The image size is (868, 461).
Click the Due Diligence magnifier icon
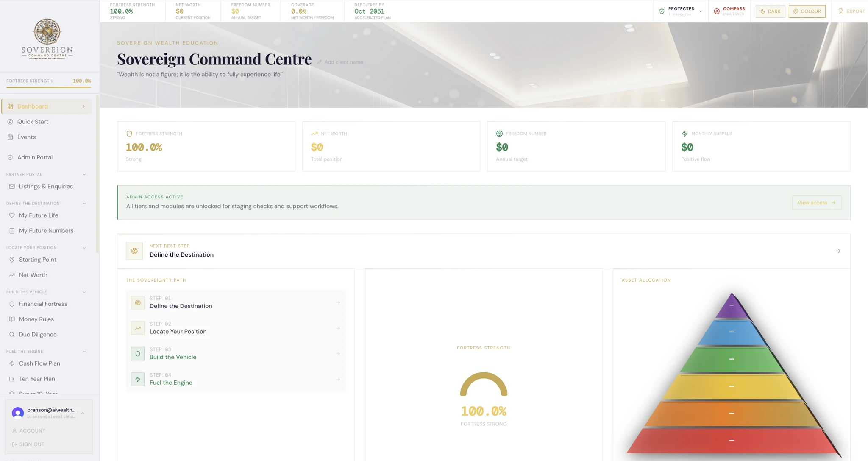click(x=12, y=335)
